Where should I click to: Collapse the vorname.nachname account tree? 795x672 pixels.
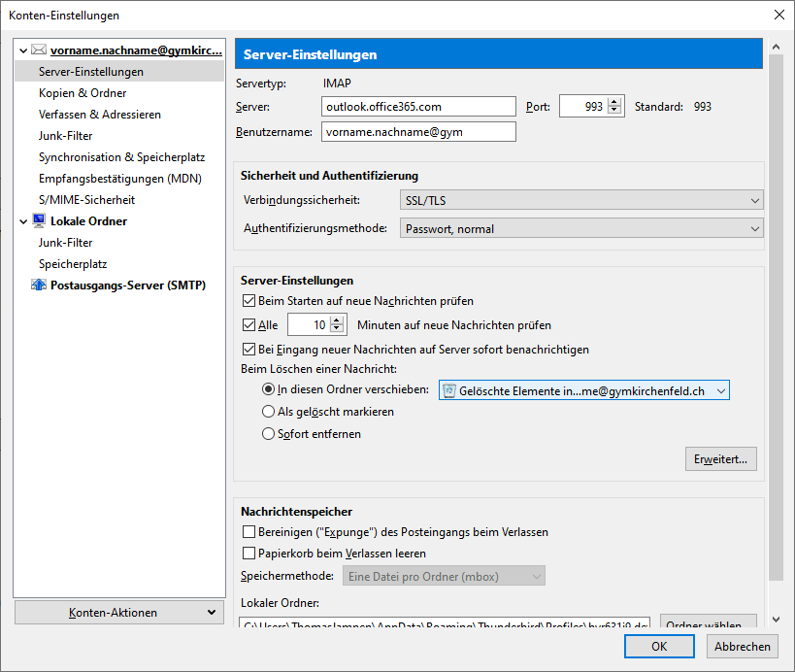[x=23, y=50]
